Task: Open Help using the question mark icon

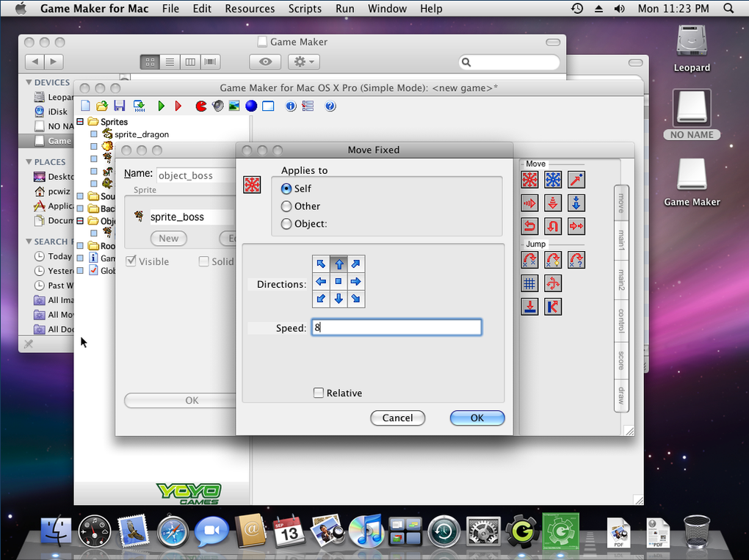Action: click(330, 106)
